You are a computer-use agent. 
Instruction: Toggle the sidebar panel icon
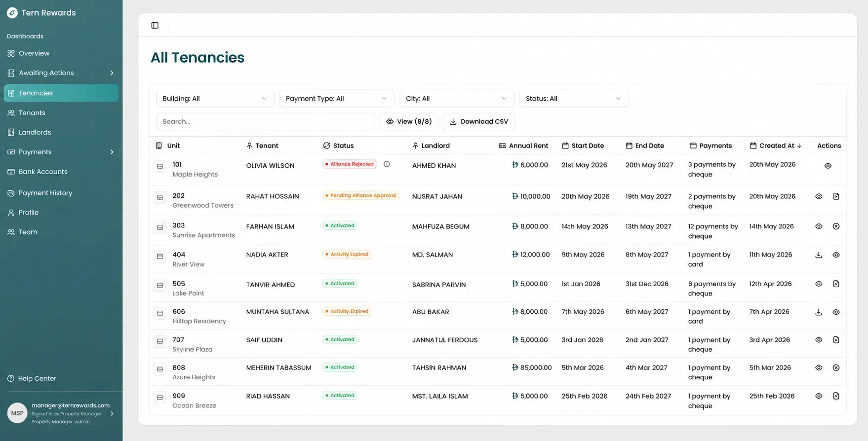pyautogui.click(x=155, y=25)
